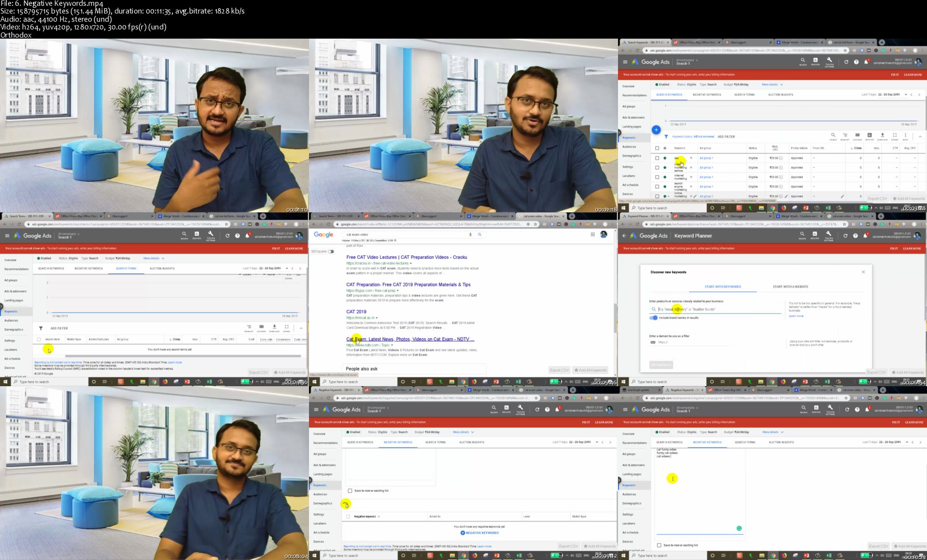The image size is (927, 560).
Task: Open notifications bell in Keyword Planner frame
Action: pyautogui.click(x=866, y=236)
